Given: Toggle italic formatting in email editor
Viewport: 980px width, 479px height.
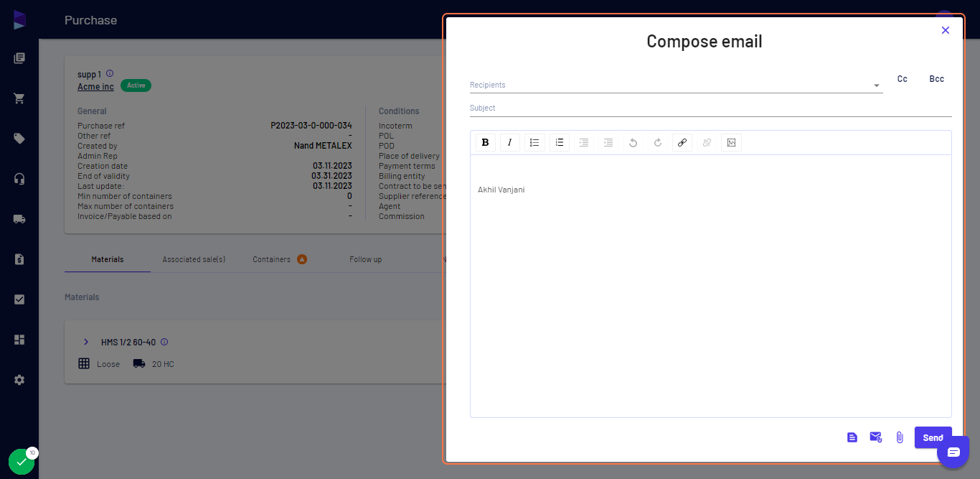Looking at the screenshot, I should pyautogui.click(x=510, y=142).
